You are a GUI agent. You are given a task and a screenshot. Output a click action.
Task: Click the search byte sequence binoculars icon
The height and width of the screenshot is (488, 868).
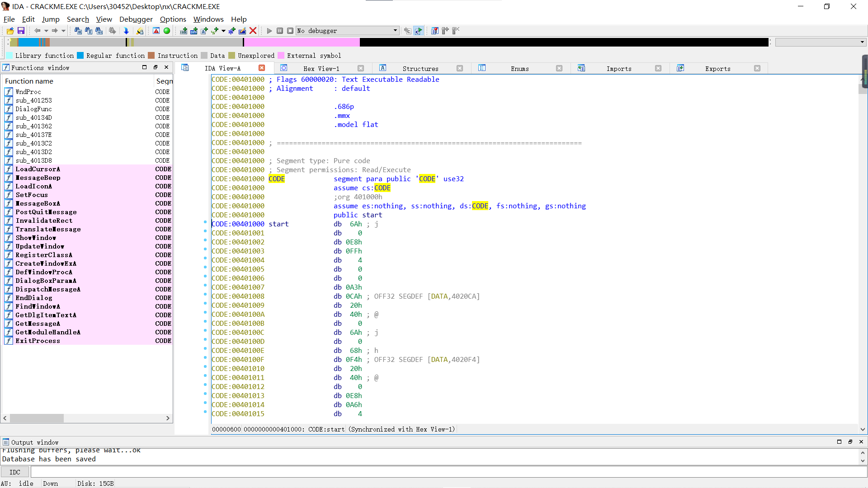99,31
